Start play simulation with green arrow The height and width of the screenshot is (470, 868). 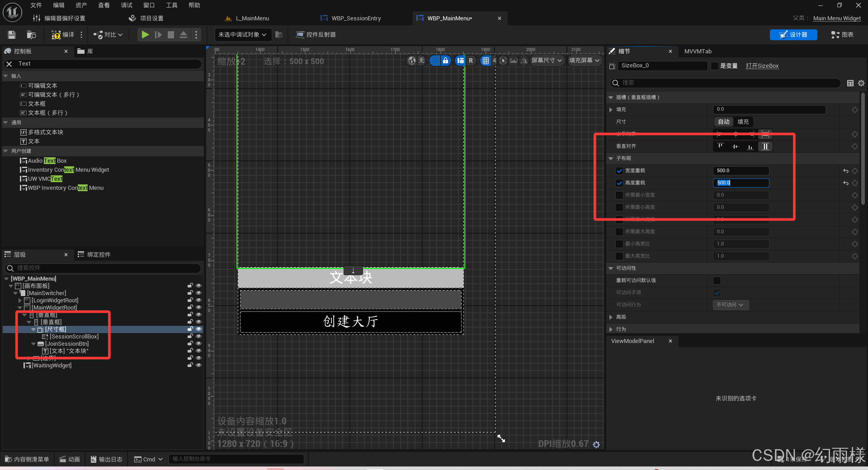(145, 35)
